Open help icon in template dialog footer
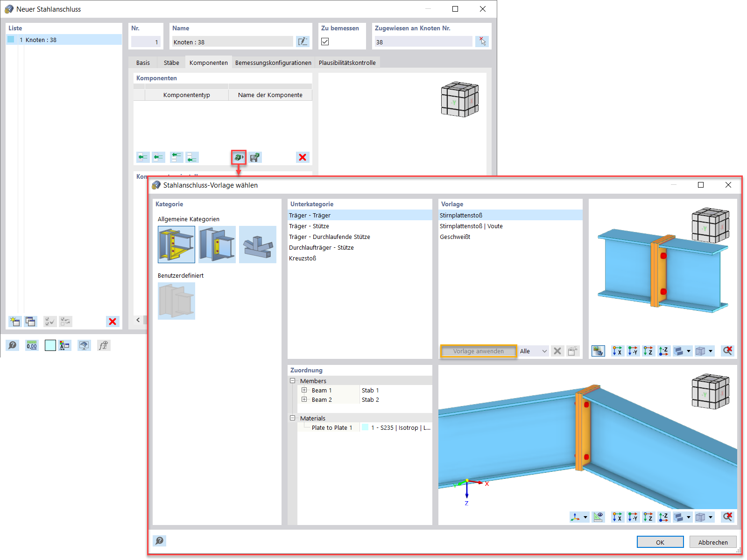The width and height of the screenshot is (747, 560). click(x=160, y=540)
